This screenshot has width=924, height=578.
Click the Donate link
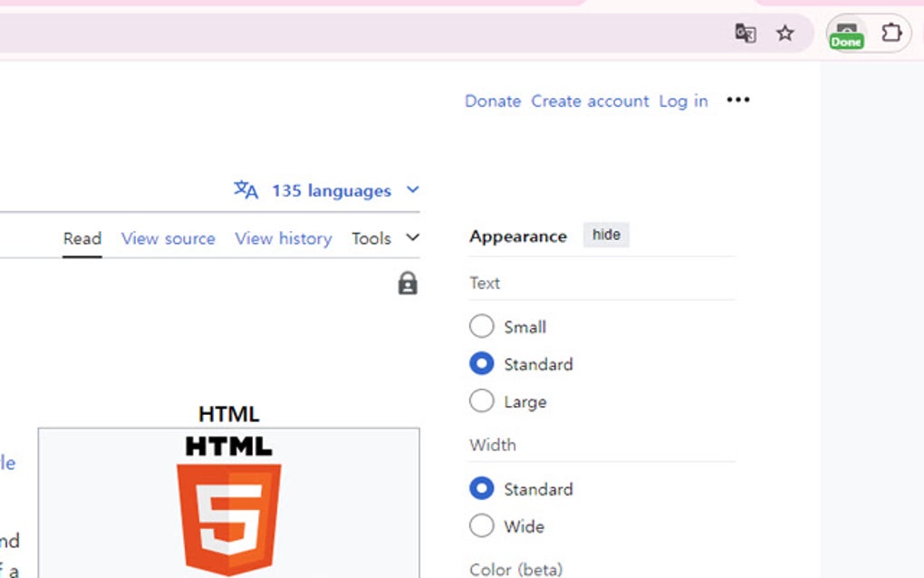(493, 101)
